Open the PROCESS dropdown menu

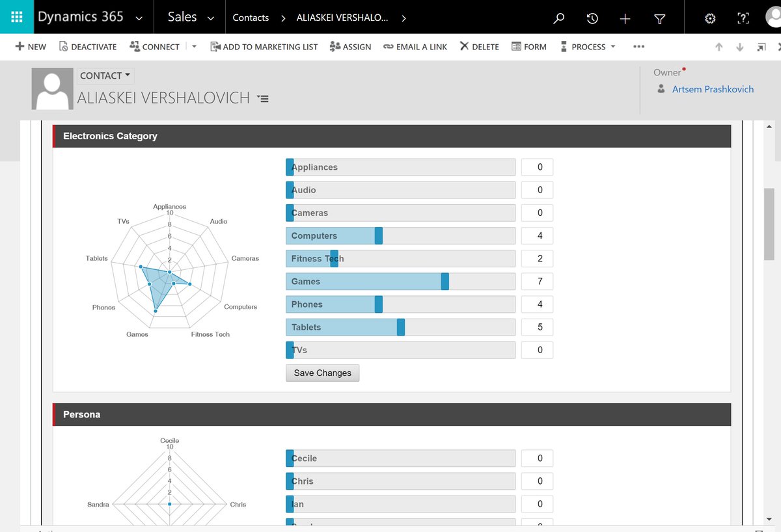(x=587, y=47)
